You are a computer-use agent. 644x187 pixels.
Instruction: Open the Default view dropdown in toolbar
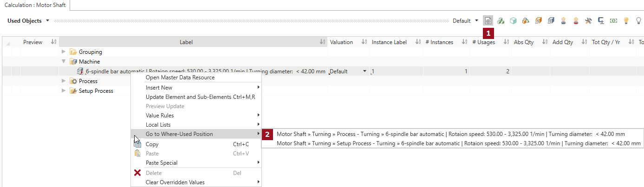[465, 21]
